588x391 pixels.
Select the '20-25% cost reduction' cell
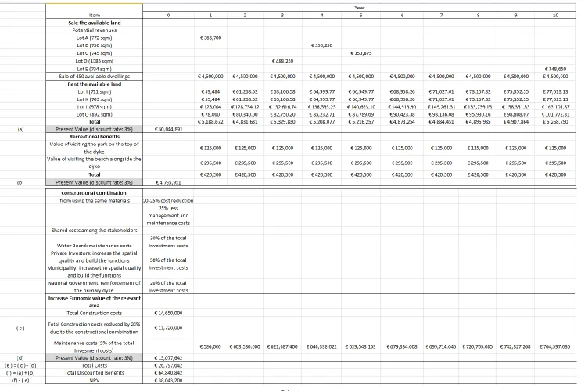[168, 200]
